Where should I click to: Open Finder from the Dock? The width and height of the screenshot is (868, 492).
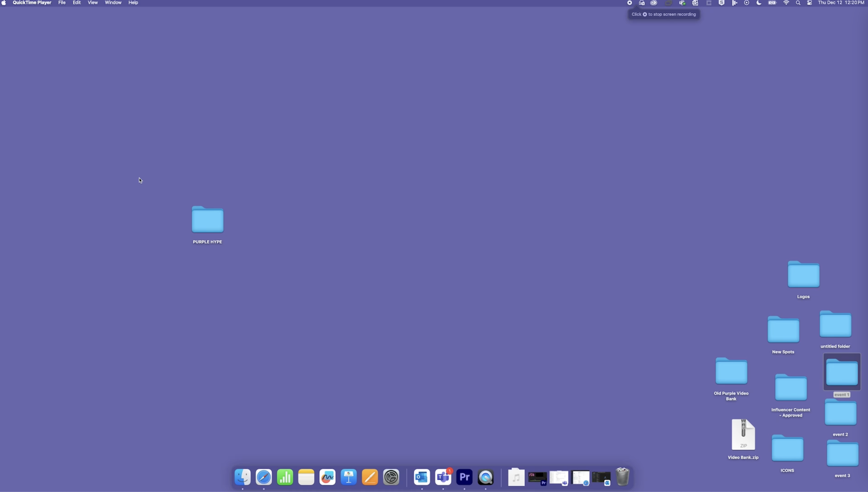point(242,477)
